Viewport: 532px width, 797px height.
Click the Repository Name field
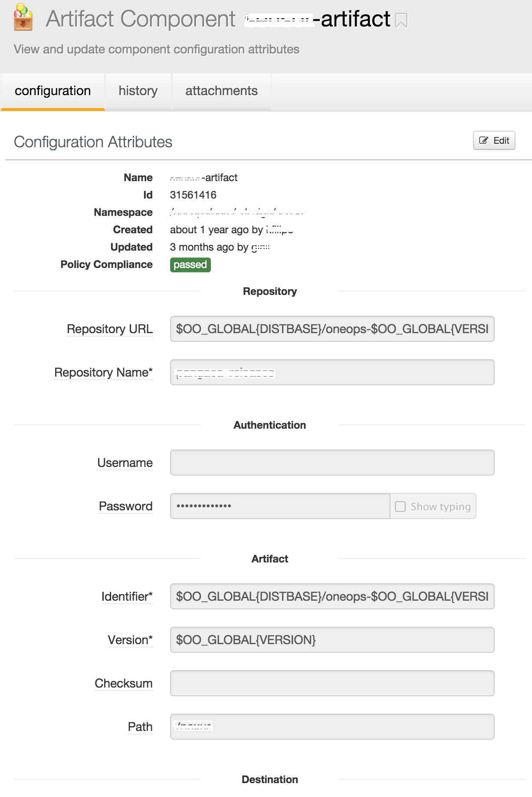(332, 372)
